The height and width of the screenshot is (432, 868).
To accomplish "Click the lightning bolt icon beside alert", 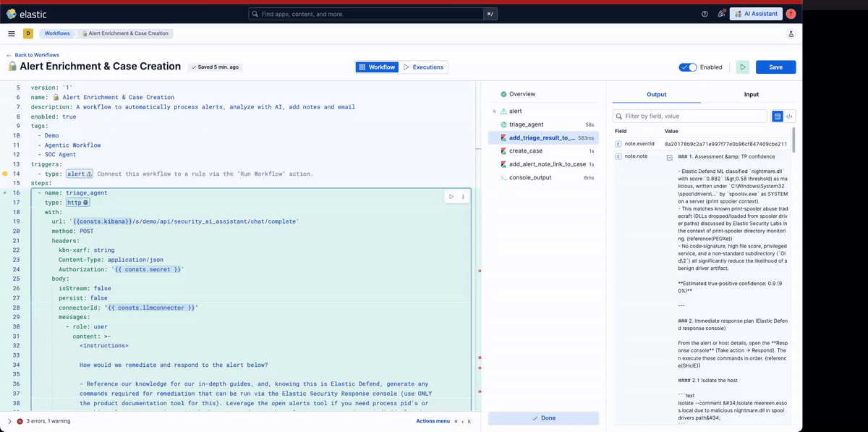I will (494, 111).
